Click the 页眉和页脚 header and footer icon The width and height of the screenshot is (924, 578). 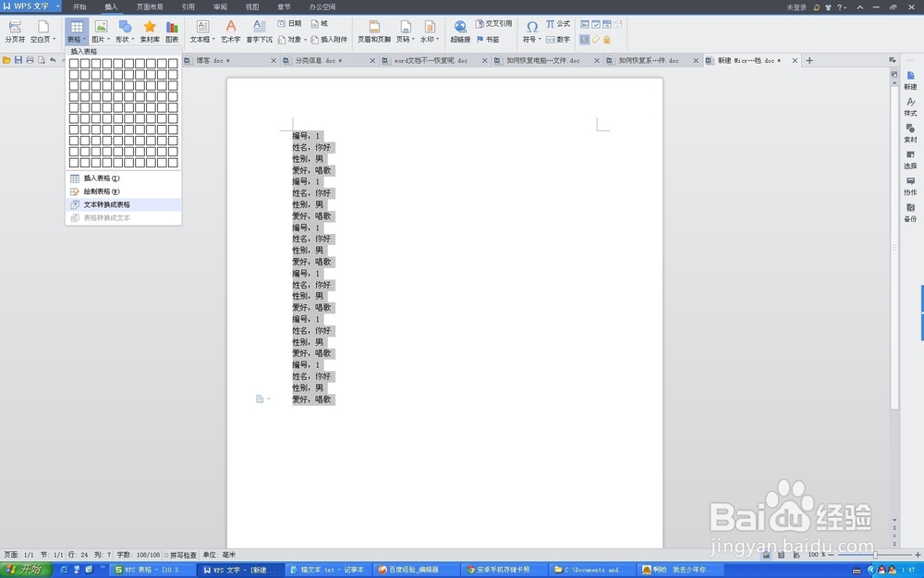pyautogui.click(x=374, y=27)
